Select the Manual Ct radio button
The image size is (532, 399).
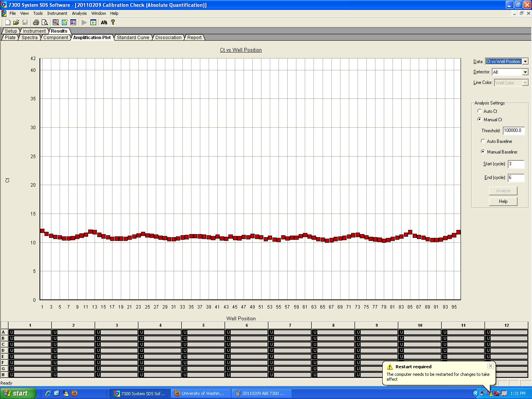coord(480,119)
